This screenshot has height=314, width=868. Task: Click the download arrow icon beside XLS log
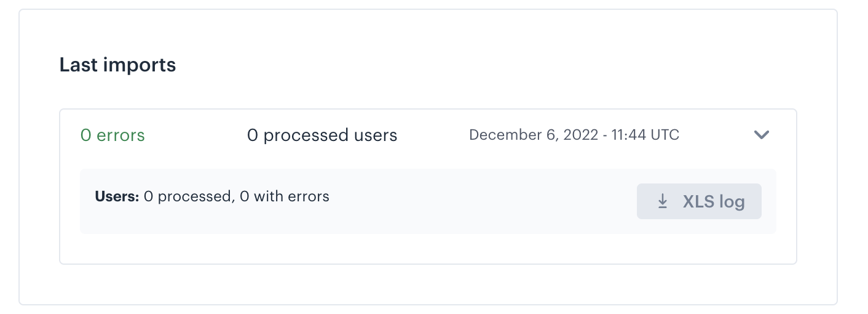coord(663,201)
